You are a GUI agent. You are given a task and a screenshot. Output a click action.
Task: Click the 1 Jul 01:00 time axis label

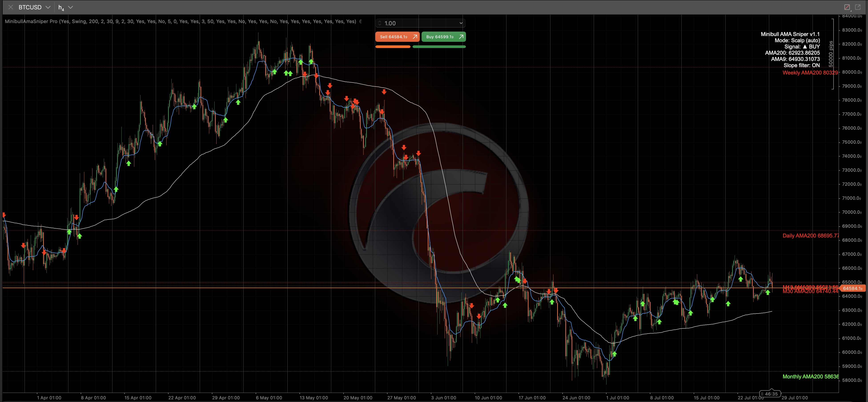(618, 398)
